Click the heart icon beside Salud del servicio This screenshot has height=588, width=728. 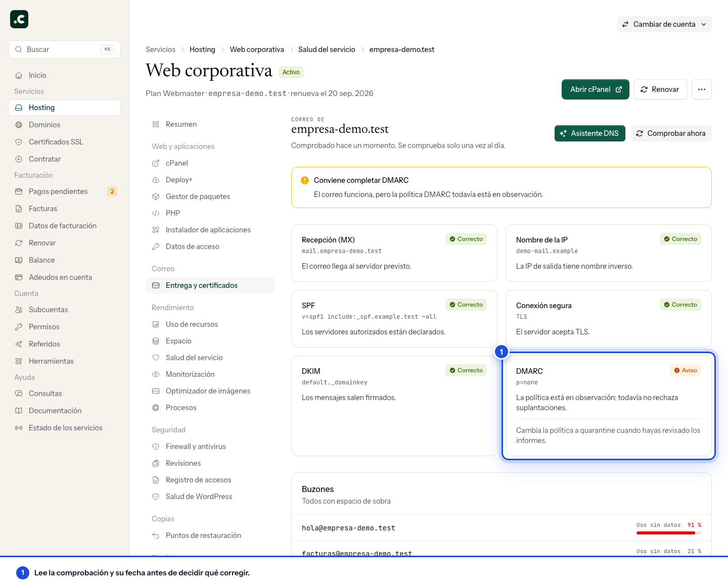click(x=156, y=358)
